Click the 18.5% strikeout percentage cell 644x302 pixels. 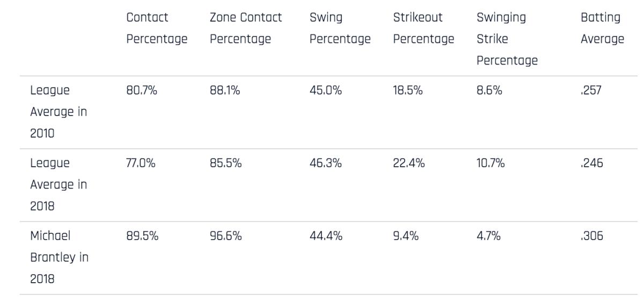[408, 91]
